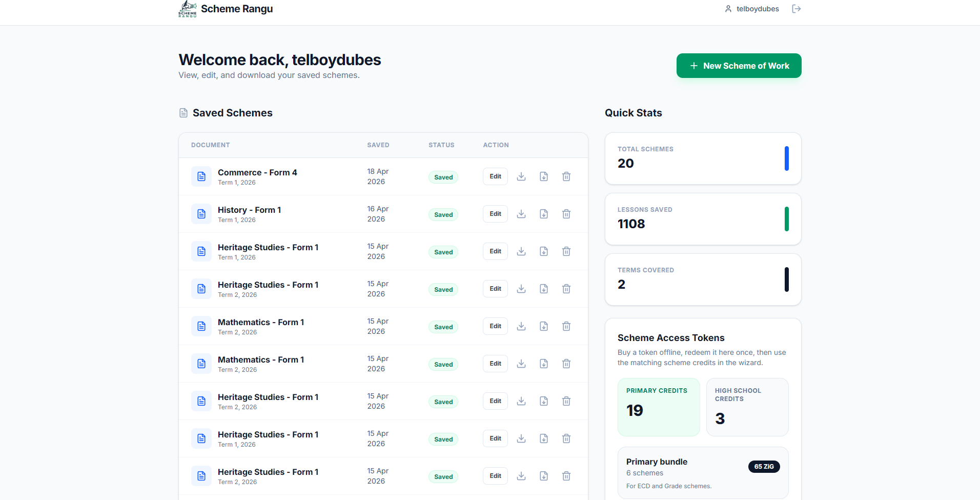Download the Commerce - Form 4 scheme
Screen dimensions: 980x500
[x=521, y=176]
